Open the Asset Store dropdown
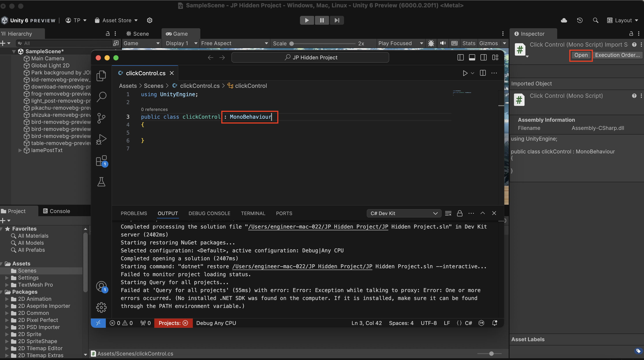Screen dimensions: 644x360 click(116, 20)
